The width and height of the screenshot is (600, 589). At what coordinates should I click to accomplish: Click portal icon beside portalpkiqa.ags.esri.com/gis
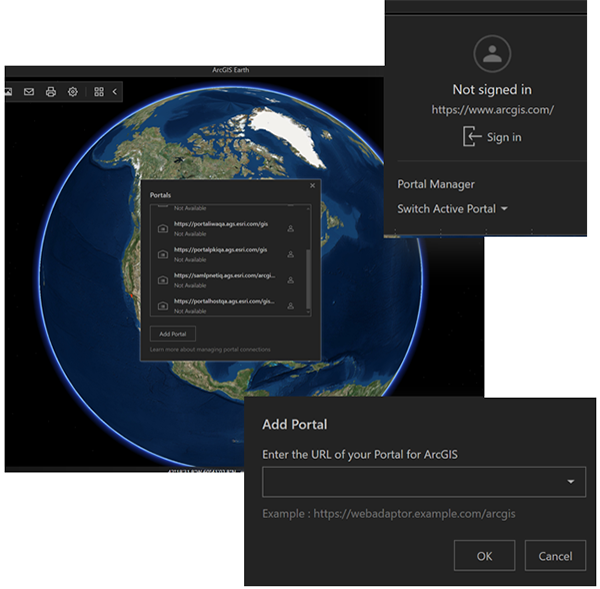click(x=163, y=255)
